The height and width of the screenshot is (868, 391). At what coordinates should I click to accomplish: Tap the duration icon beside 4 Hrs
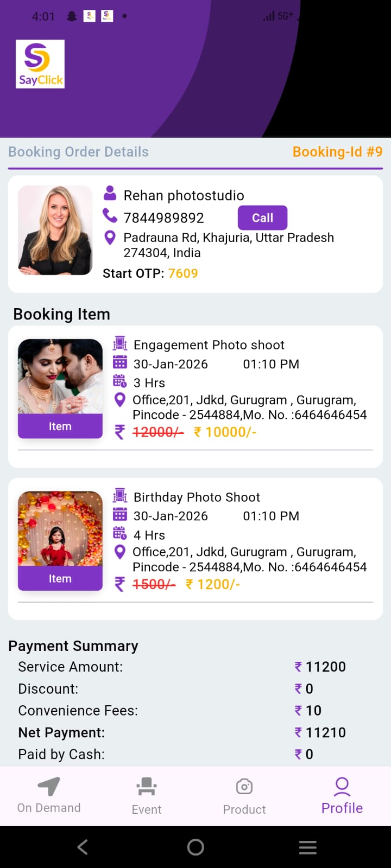pyautogui.click(x=119, y=534)
